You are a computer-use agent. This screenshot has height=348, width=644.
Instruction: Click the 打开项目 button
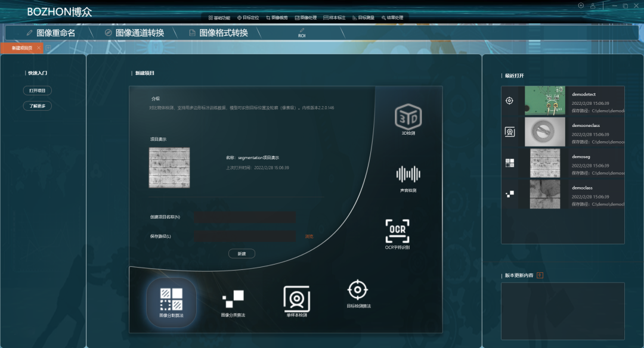click(38, 91)
